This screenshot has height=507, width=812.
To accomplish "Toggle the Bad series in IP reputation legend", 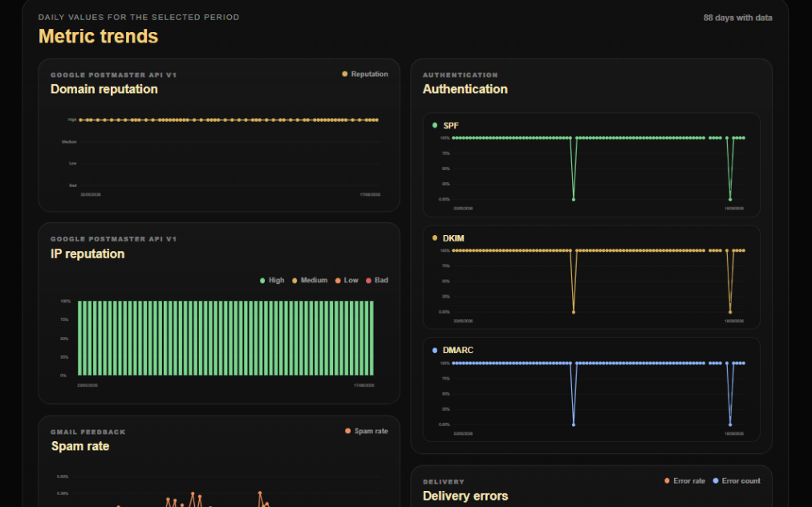I will tap(377, 280).
